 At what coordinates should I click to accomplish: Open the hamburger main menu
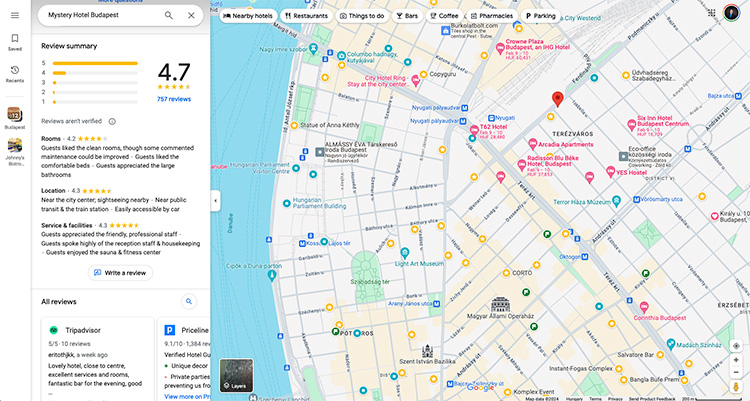click(15, 15)
